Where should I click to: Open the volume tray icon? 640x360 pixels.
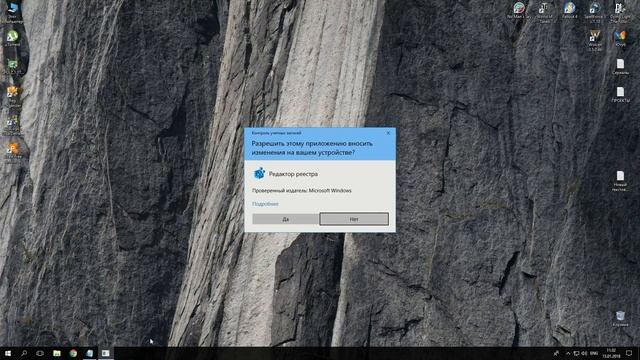click(x=584, y=353)
